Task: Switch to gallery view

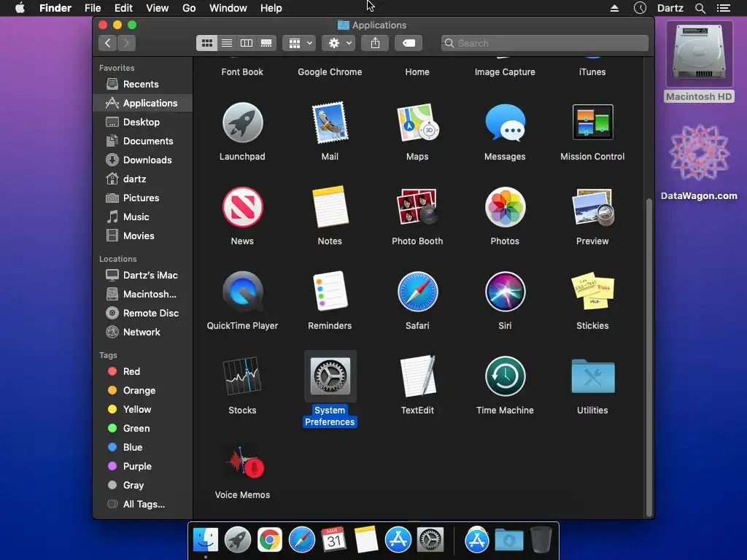Action: click(266, 43)
